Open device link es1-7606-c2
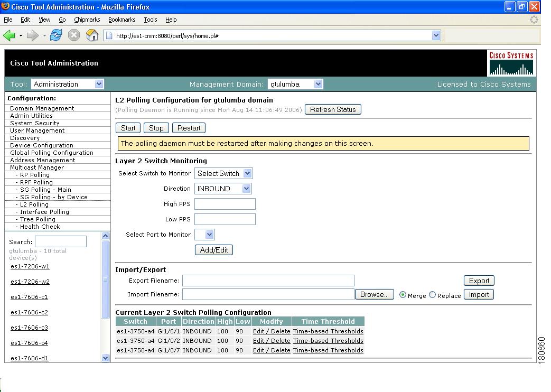This screenshot has height=392, width=551. [29, 312]
